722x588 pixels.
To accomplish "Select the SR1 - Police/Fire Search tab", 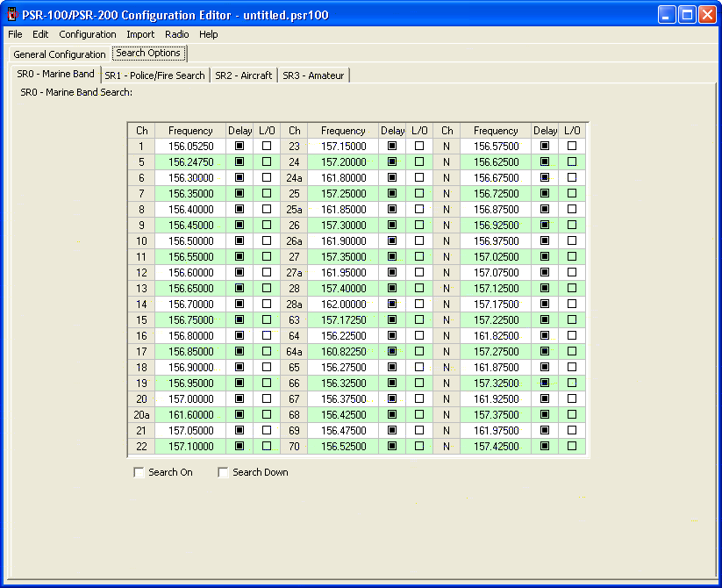I will click(154, 75).
